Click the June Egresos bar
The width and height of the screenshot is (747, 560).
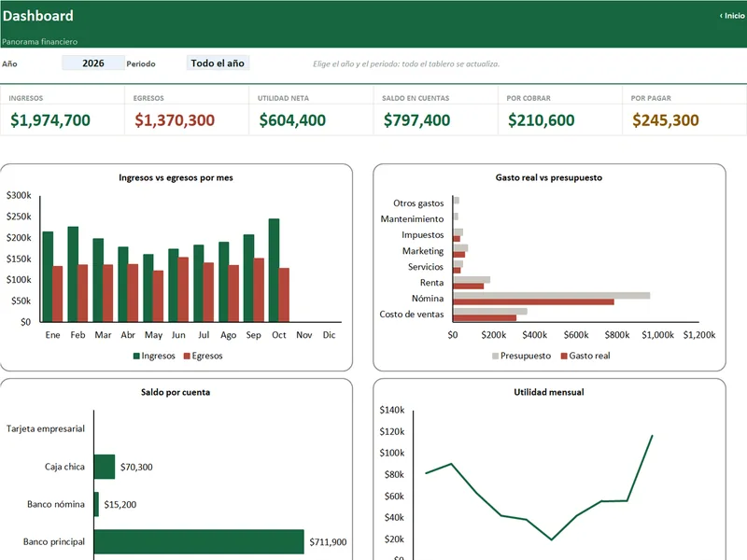pyautogui.click(x=183, y=289)
